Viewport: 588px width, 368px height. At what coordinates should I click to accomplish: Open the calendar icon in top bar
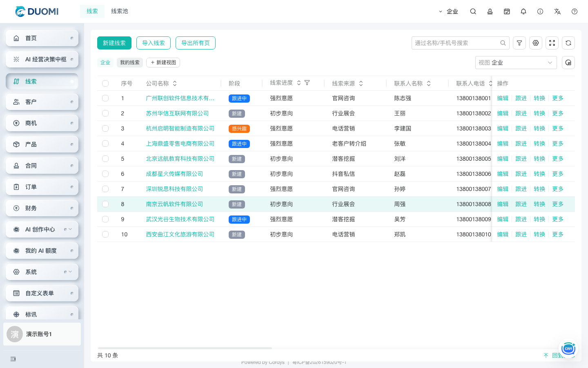click(x=507, y=11)
